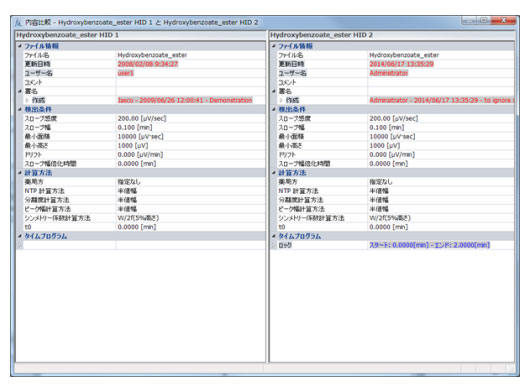Select 最小面積 value 10000 in HID 1

tap(140, 137)
